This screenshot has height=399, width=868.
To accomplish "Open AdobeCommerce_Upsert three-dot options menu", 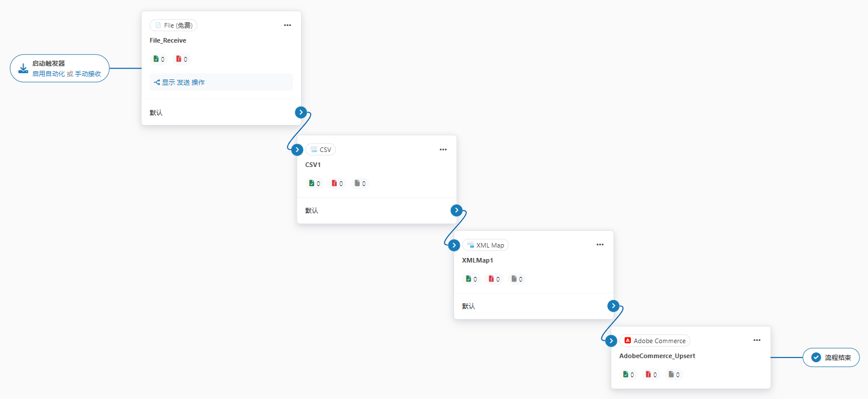I will 757,340.
